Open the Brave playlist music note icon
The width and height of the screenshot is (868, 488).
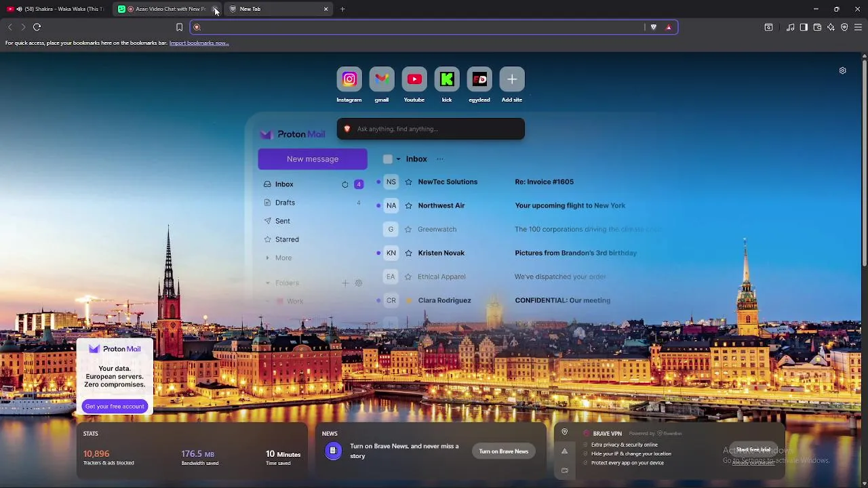[790, 27]
